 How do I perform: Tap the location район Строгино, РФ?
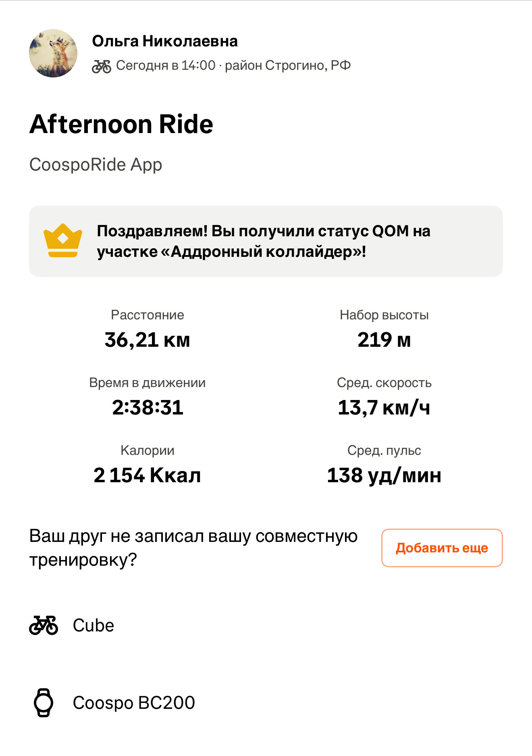point(288,65)
